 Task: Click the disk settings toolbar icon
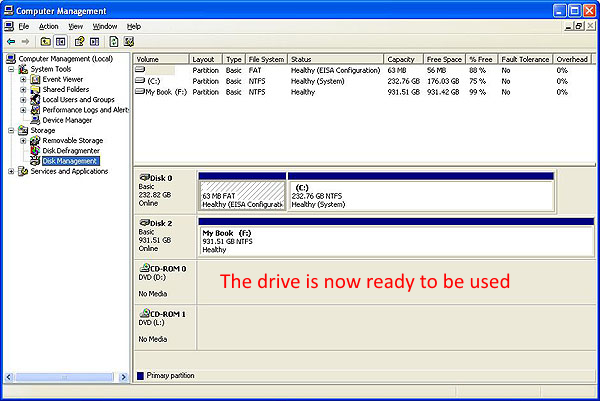[x=129, y=41]
